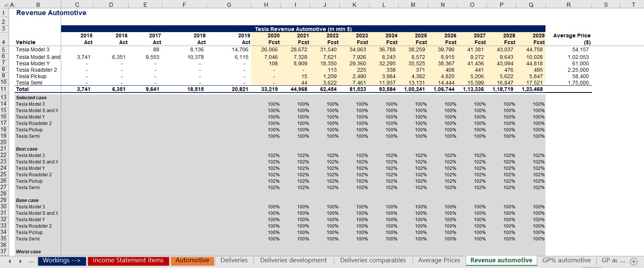Select column R header

click(569, 5)
